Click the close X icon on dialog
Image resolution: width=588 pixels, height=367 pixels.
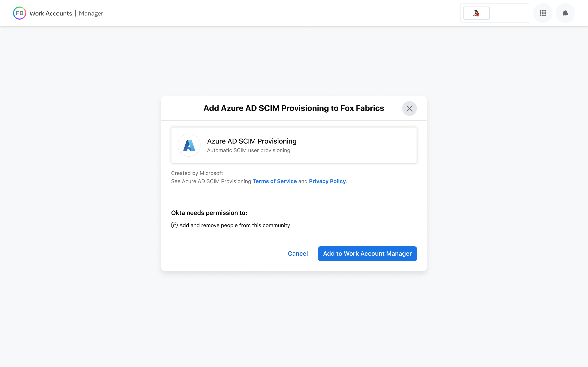[409, 108]
